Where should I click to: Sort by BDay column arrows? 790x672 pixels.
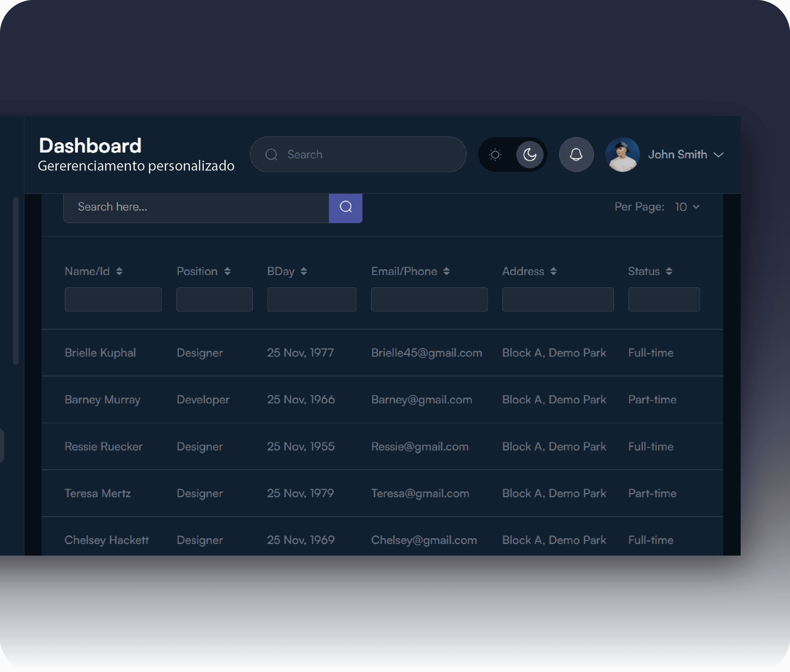(303, 271)
